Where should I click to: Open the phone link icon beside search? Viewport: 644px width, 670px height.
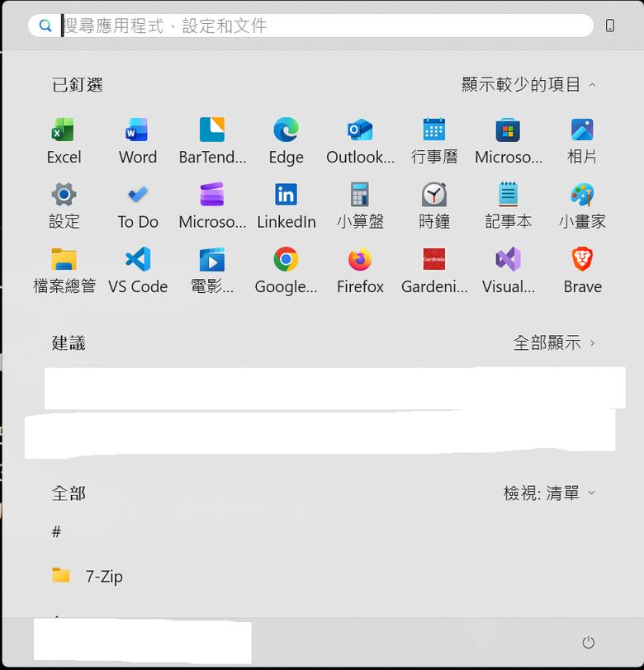610,26
